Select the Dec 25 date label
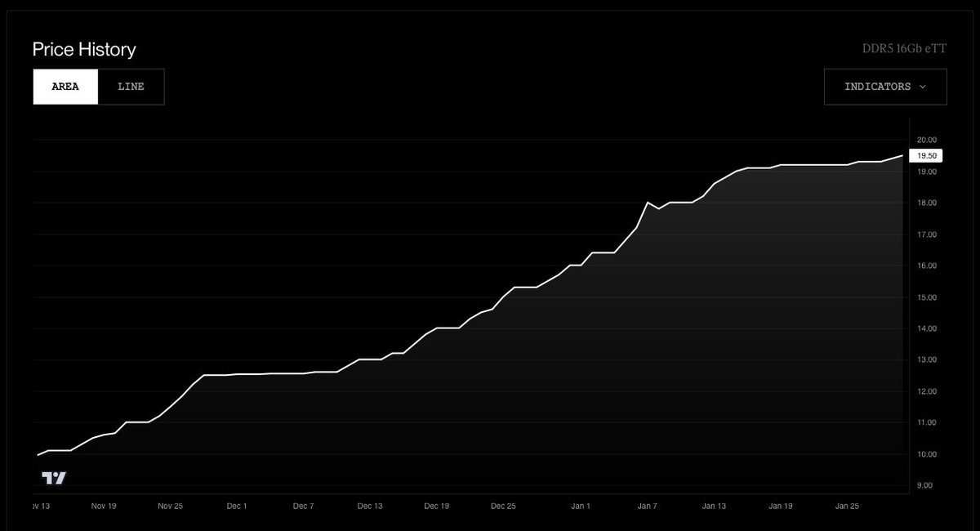 [504, 506]
